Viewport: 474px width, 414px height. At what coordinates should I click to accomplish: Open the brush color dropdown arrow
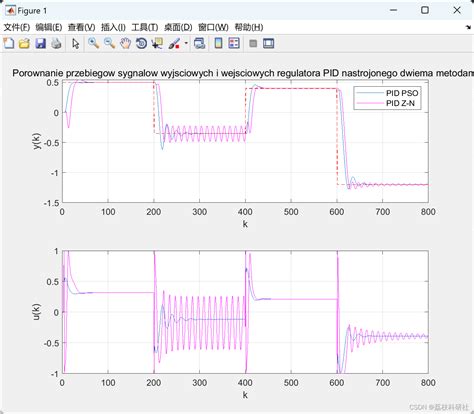pos(186,43)
